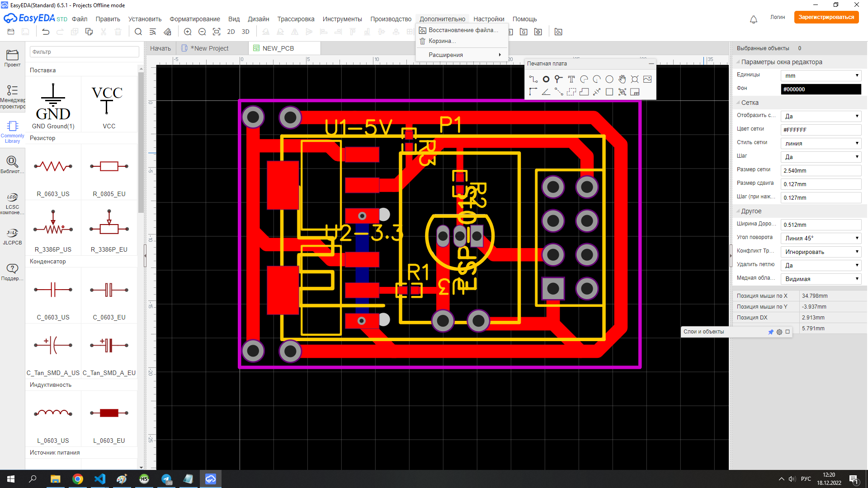
Task: Select the Track routing tool
Action: (x=533, y=79)
